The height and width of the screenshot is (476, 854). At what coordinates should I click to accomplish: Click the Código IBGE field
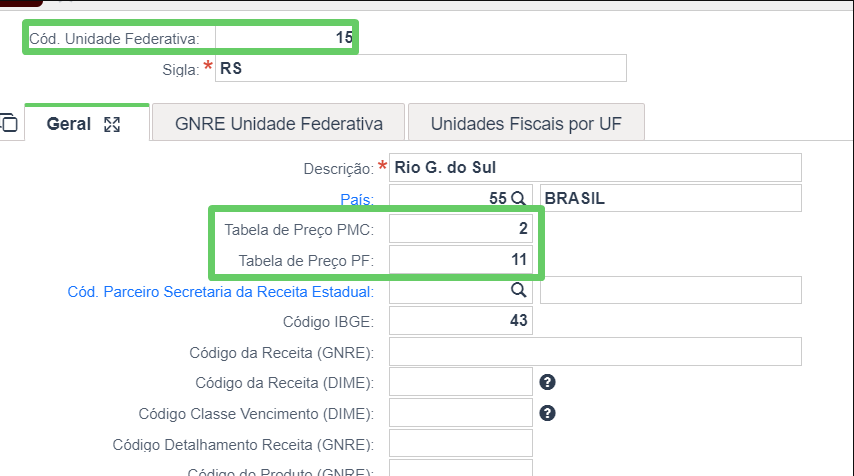tap(461, 321)
